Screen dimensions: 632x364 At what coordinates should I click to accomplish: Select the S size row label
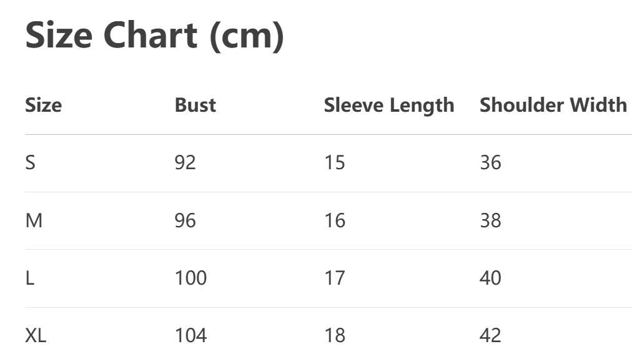pyautogui.click(x=30, y=163)
